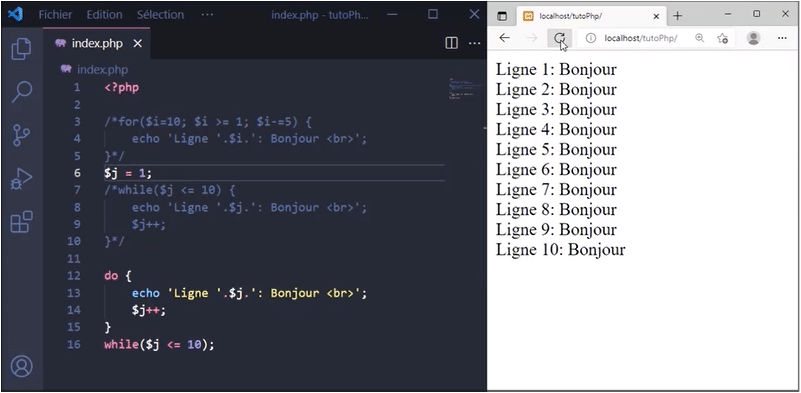Open the Explorer view in activity bar
This screenshot has height=393, width=801.
21,49
